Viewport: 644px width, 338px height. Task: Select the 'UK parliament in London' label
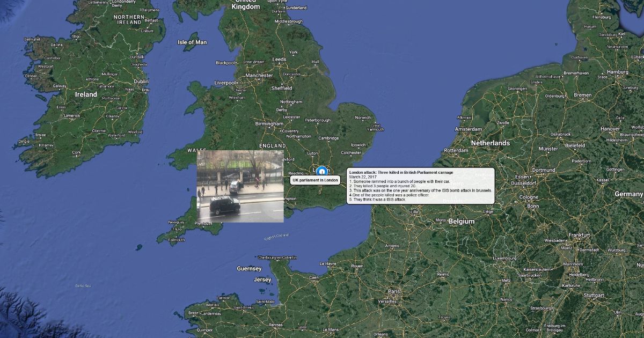click(315, 180)
